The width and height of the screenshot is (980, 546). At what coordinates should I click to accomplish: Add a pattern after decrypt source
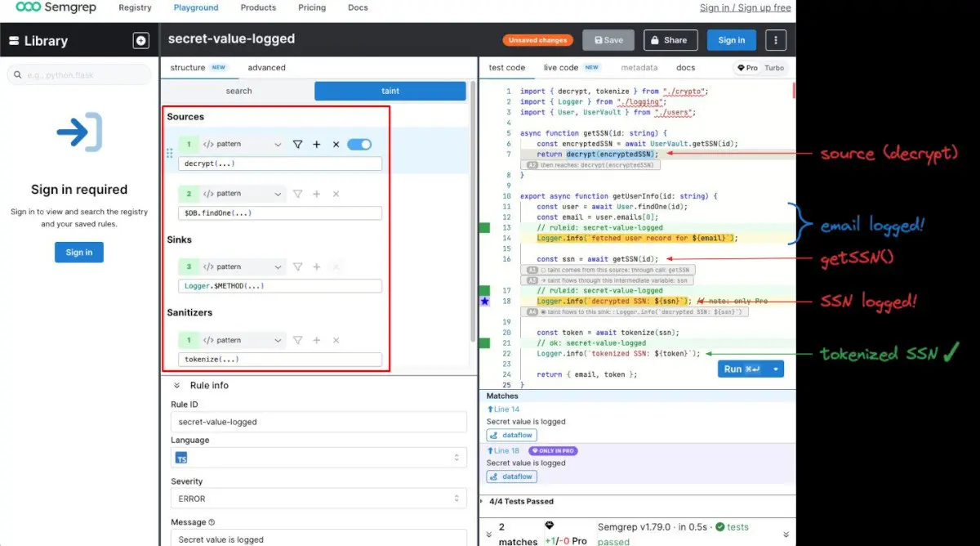[x=317, y=144]
